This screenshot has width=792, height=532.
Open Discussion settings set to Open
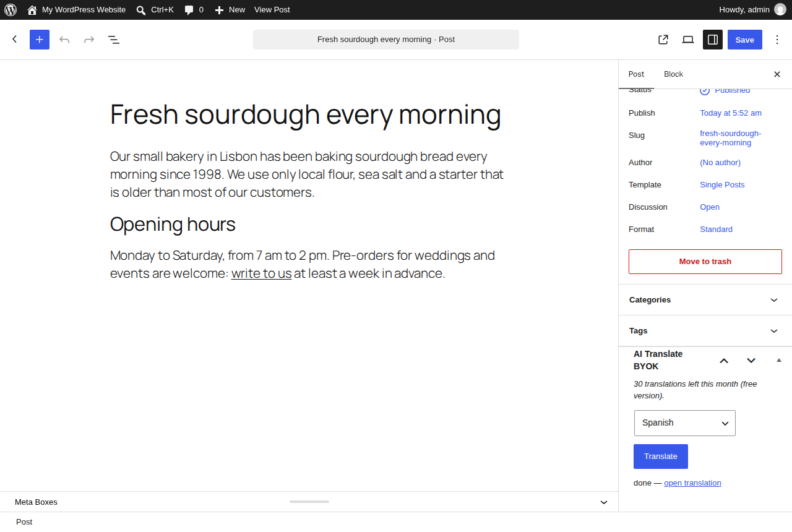[710, 207]
